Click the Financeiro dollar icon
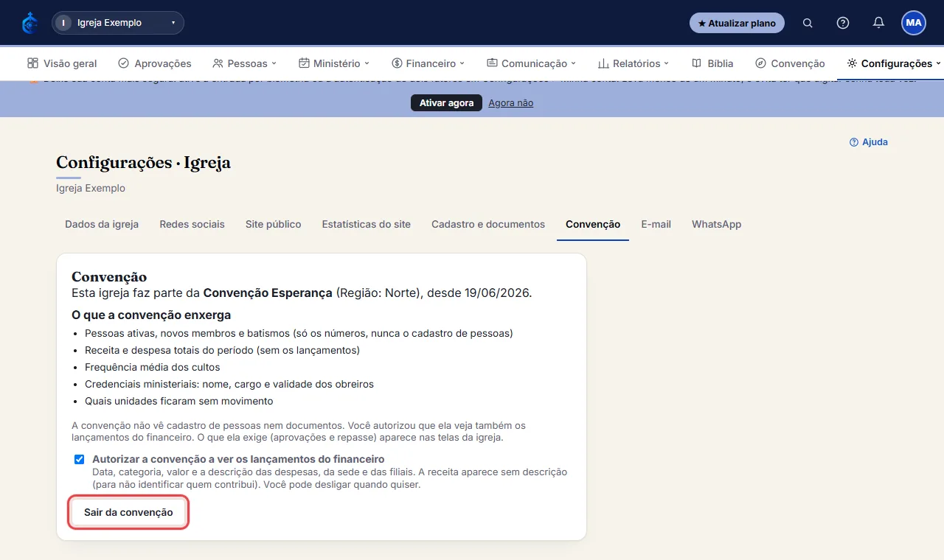The width and height of the screenshot is (944, 560). 397,63
